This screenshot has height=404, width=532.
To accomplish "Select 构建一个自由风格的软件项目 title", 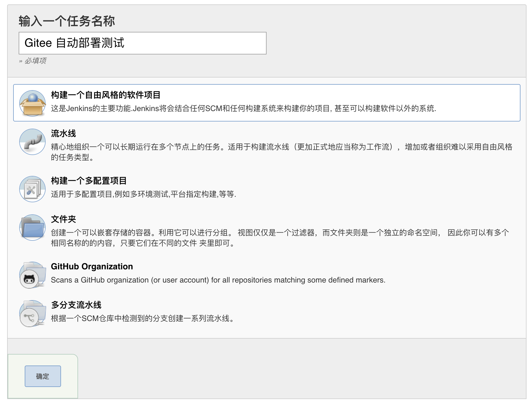I will click(106, 95).
